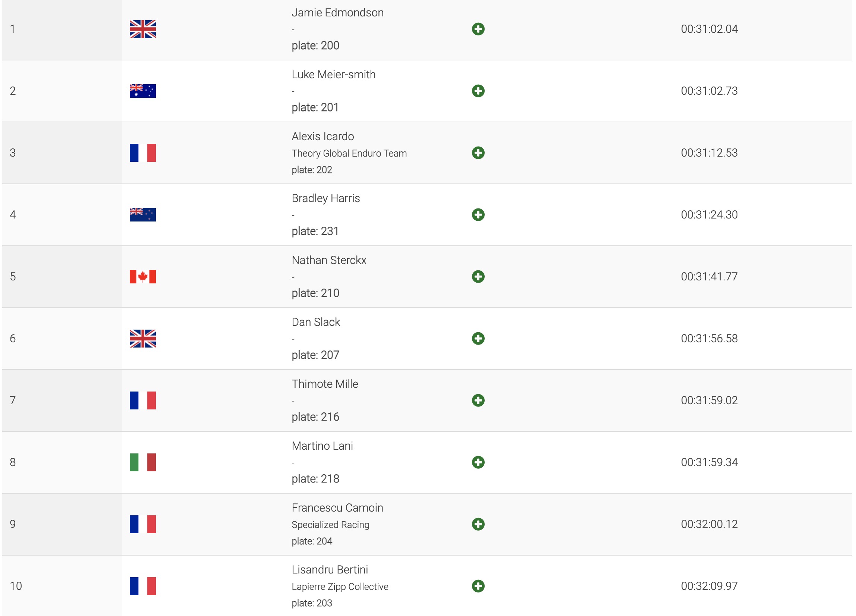The image size is (856, 616).
Task: Show stage details for Bradley Harris
Action: click(478, 215)
